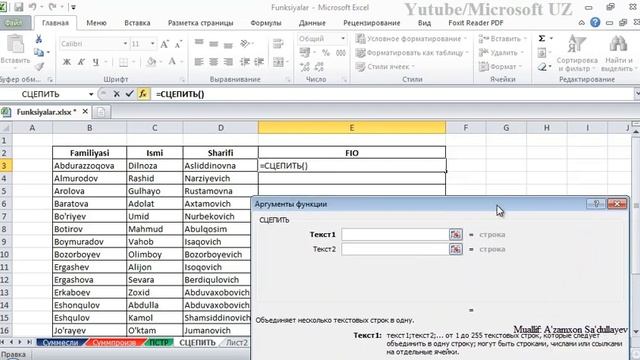Open the Разметка страницы tab

pyautogui.click(x=200, y=23)
